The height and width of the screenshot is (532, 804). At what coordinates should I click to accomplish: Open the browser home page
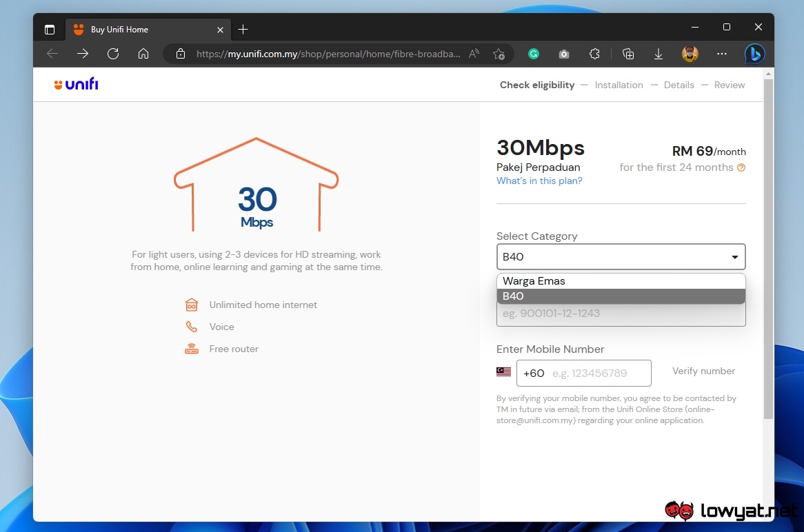pyautogui.click(x=143, y=54)
